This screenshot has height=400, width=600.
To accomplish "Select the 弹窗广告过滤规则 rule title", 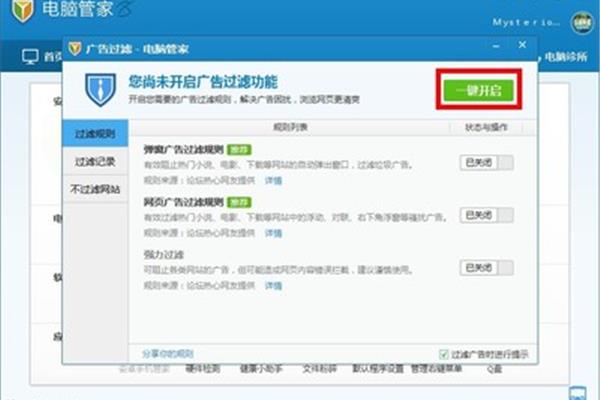I will click(x=183, y=150).
